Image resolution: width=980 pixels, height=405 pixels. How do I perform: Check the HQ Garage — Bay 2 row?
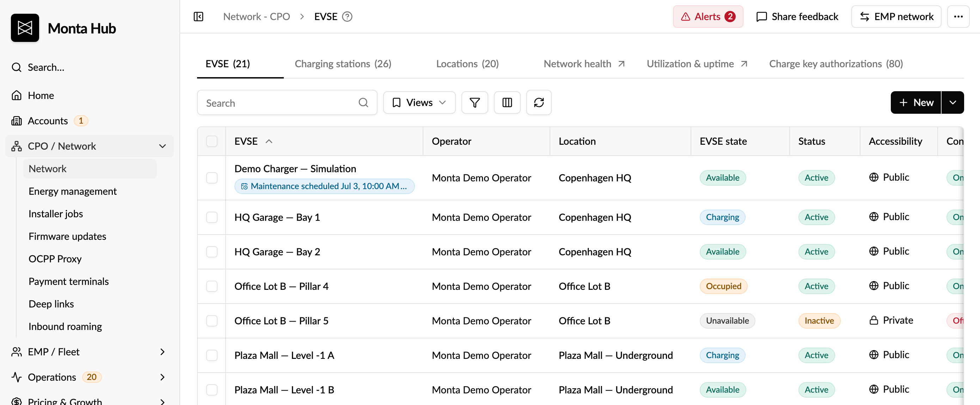[212, 252]
